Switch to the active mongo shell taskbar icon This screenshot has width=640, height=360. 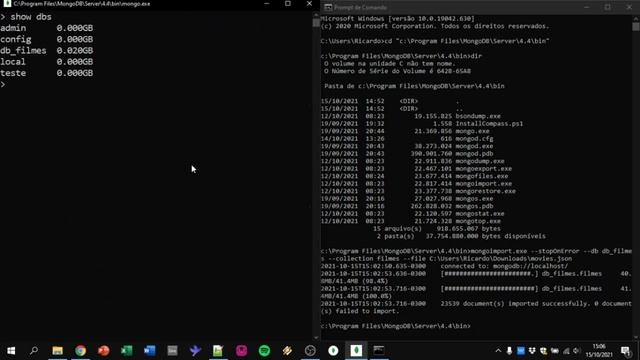point(356,351)
